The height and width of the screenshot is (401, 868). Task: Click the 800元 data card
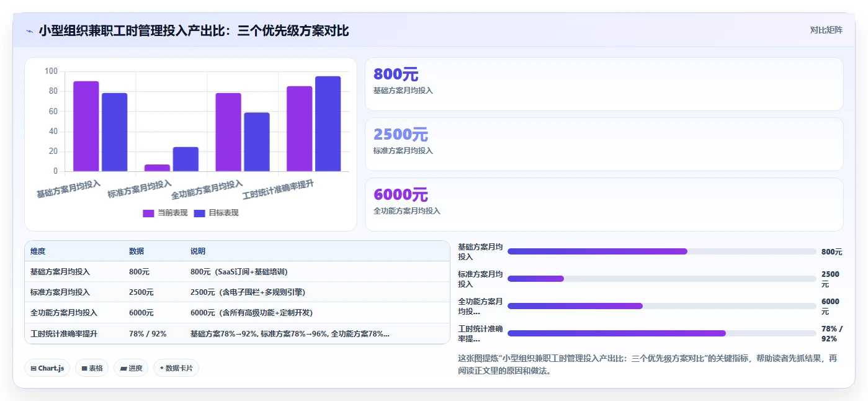point(604,84)
